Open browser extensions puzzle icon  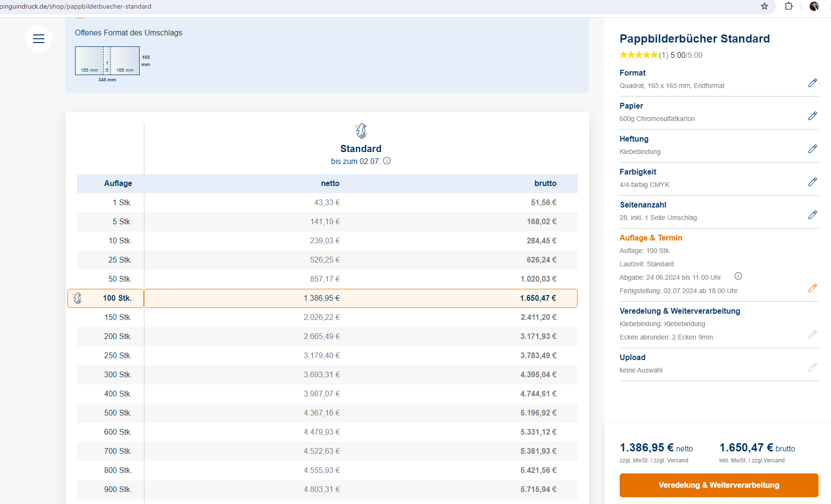(789, 6)
